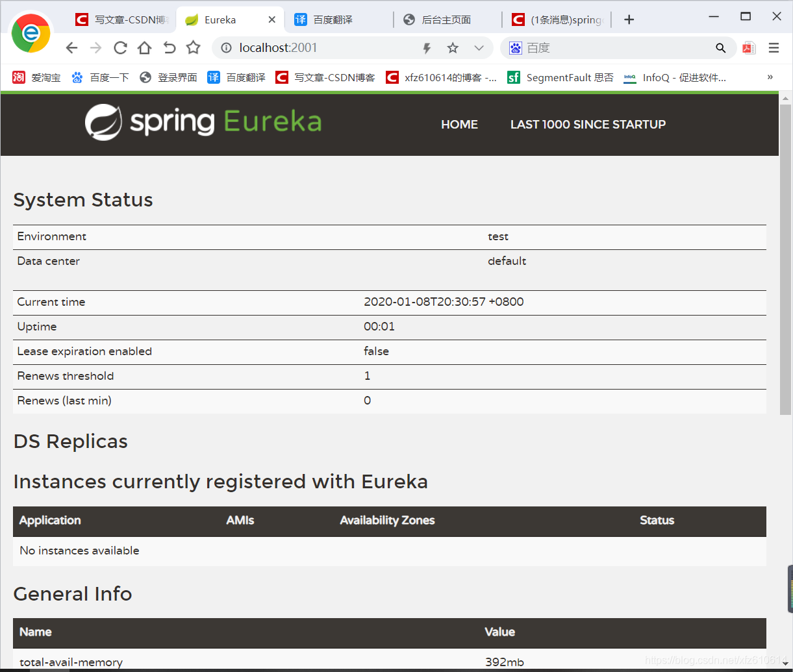Screen dimensions: 793x672
Task: Select the Eureka tab
Action: [230, 19]
